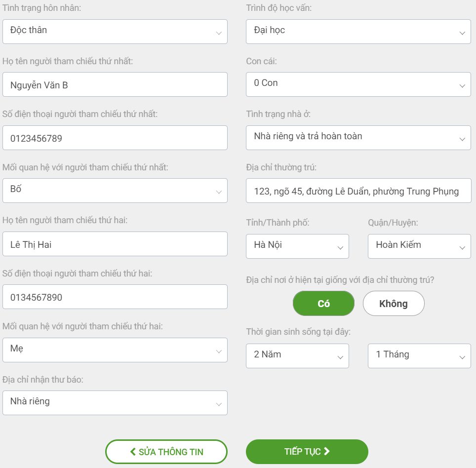
Task: Expand the months dropdown showing 1 Tháng
Action: point(419,356)
